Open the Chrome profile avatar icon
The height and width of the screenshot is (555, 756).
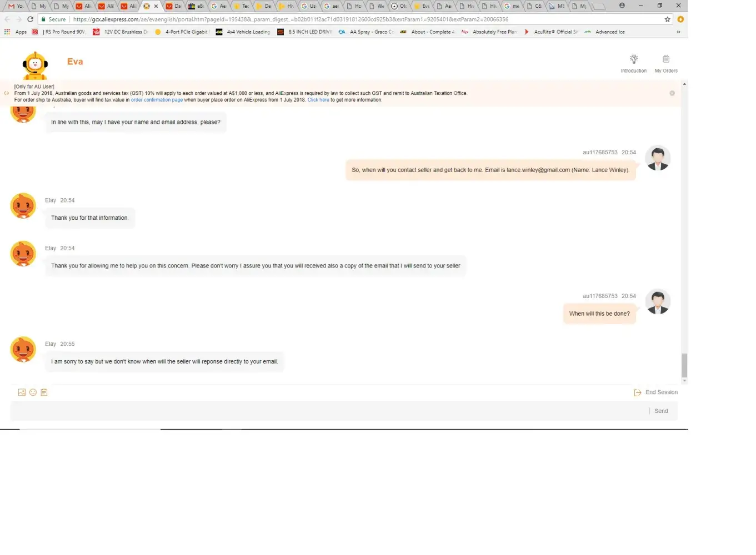[x=622, y=6]
